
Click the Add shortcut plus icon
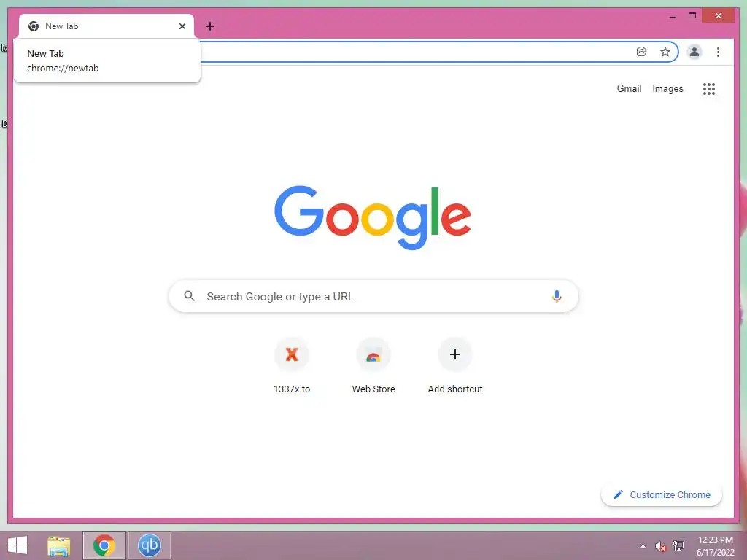[455, 354]
